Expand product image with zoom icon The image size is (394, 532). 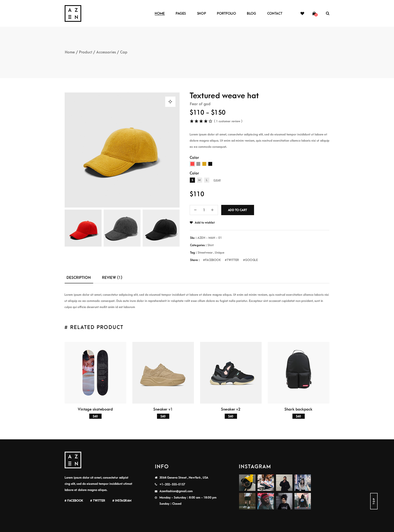tap(170, 102)
